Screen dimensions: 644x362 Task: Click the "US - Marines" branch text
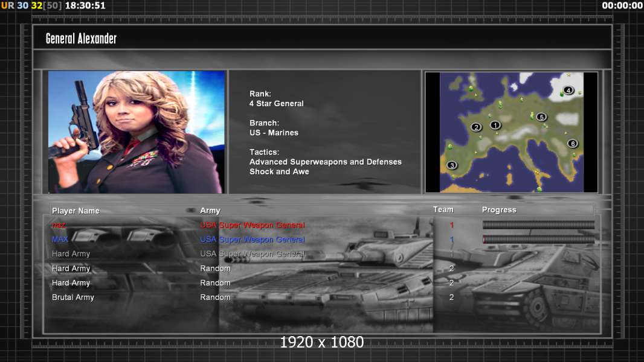(274, 133)
